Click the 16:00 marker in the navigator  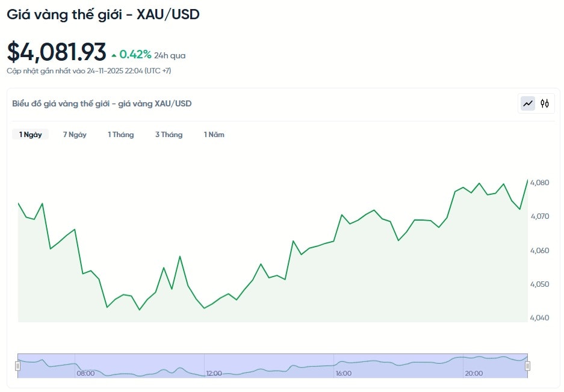click(x=343, y=373)
